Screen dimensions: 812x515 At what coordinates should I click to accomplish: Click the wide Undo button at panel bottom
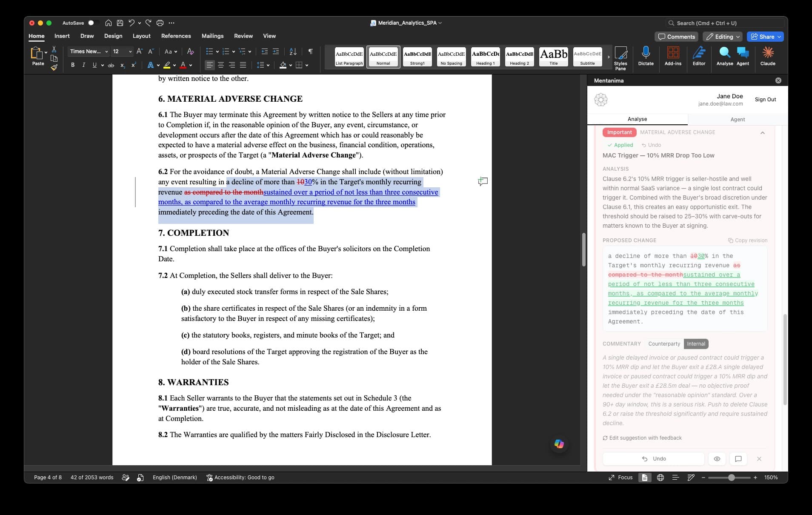click(x=654, y=459)
